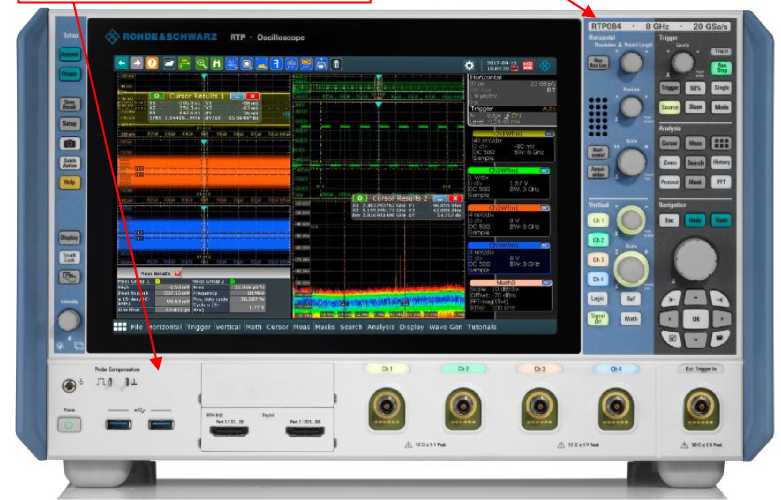Push the large Navigation rotary knob

[695, 258]
